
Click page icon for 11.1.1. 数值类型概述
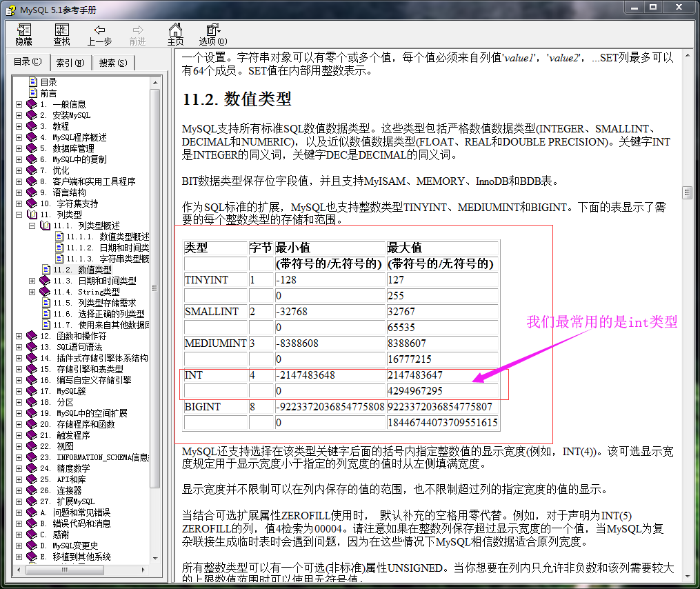pos(59,237)
